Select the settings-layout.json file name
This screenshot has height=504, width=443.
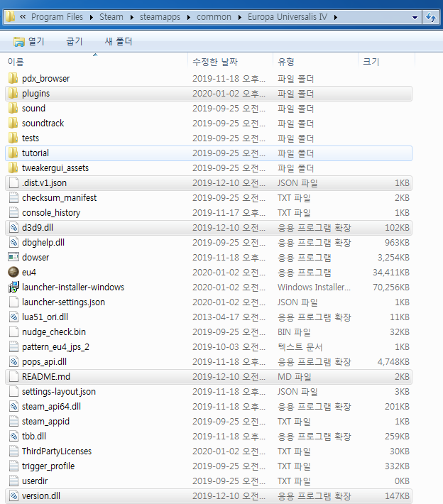(x=59, y=392)
